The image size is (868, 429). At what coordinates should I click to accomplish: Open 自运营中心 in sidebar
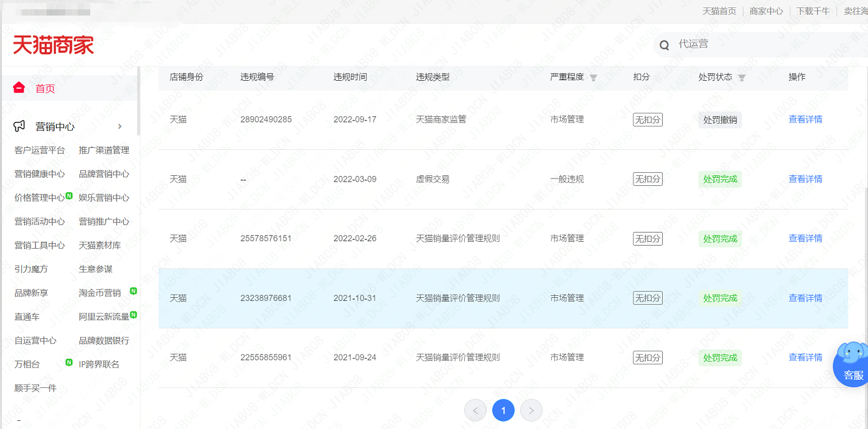(x=35, y=341)
